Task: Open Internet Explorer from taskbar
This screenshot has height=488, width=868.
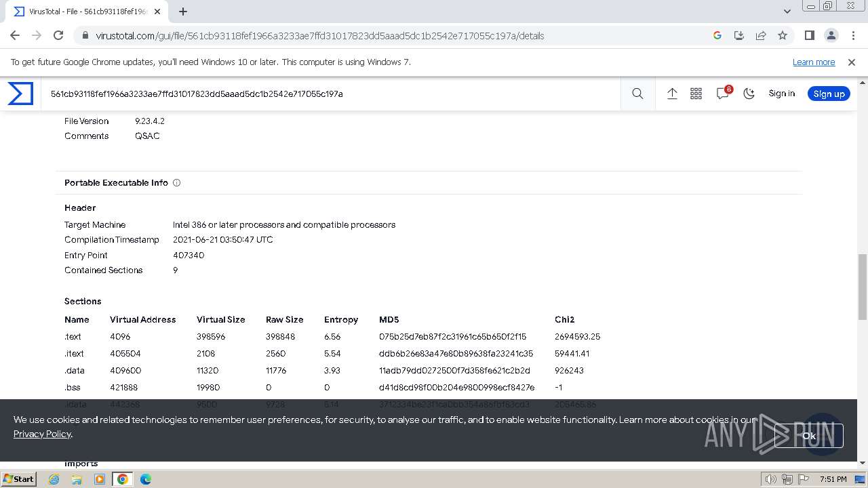Action: (x=54, y=479)
